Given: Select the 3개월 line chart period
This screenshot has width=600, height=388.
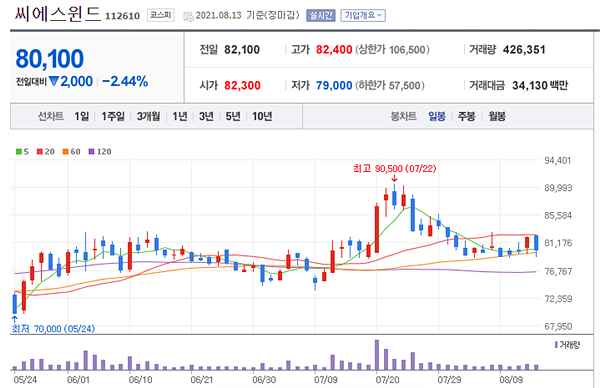Looking at the screenshot, I should tap(148, 116).
